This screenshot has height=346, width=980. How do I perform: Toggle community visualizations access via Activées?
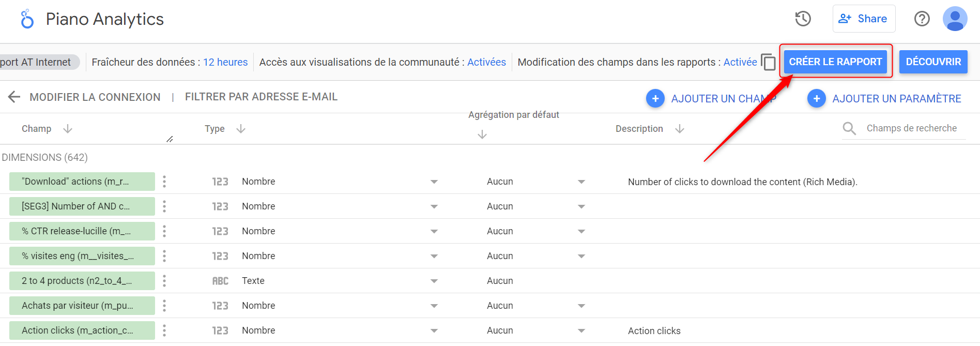click(486, 62)
